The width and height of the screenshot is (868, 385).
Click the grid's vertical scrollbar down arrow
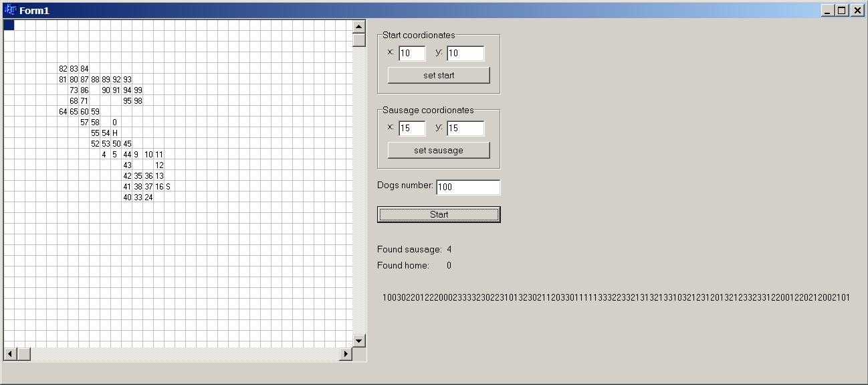(x=359, y=341)
